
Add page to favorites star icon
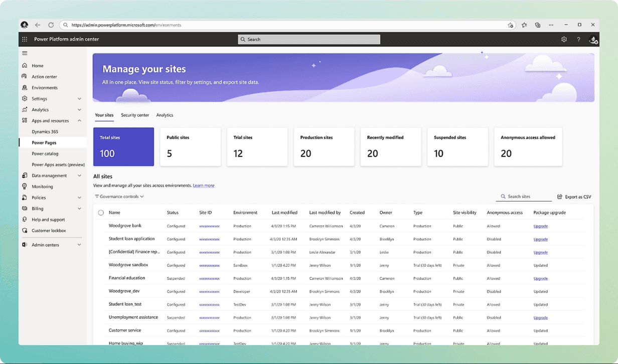(x=510, y=25)
